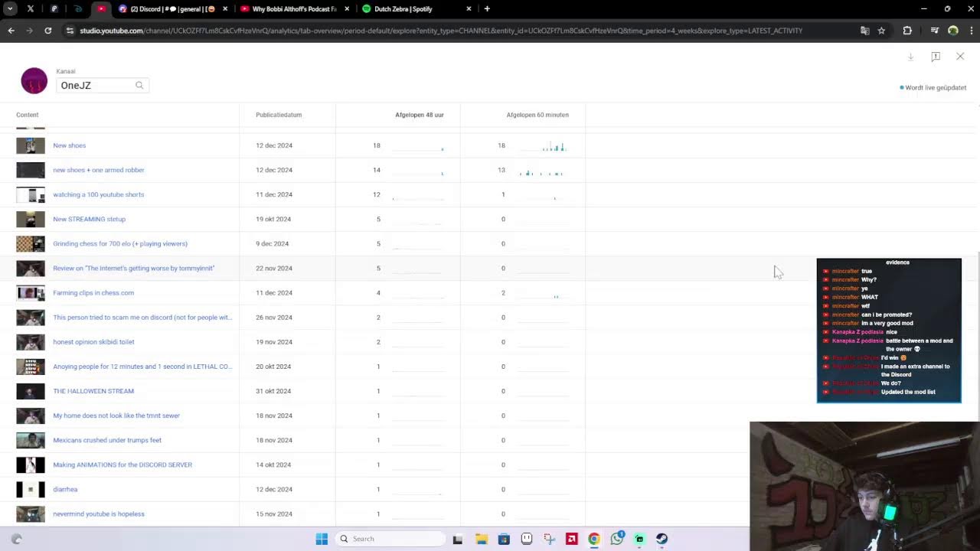The height and width of the screenshot is (551, 980).
Task: Click the send feedback icon
Action: pyautogui.click(x=936, y=57)
